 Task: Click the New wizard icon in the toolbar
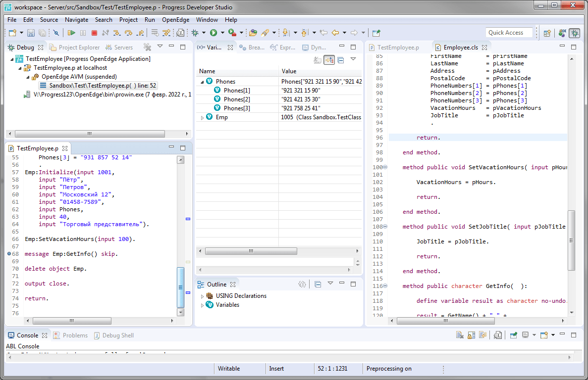click(x=12, y=33)
